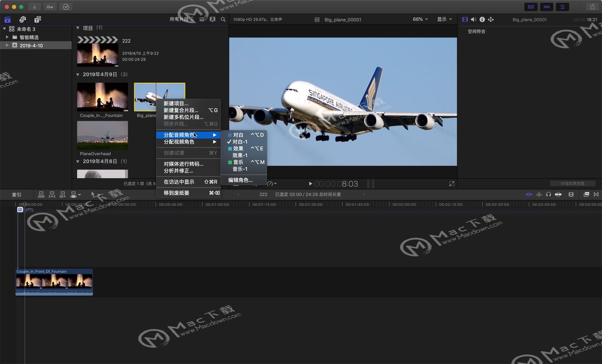Open the import media arrow button
Viewport: 602px width, 364px height.
coord(34,7)
